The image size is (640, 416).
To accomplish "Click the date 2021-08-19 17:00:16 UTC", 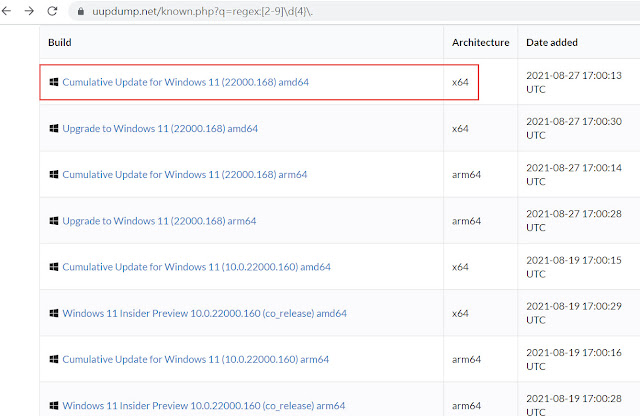I will [x=574, y=359].
